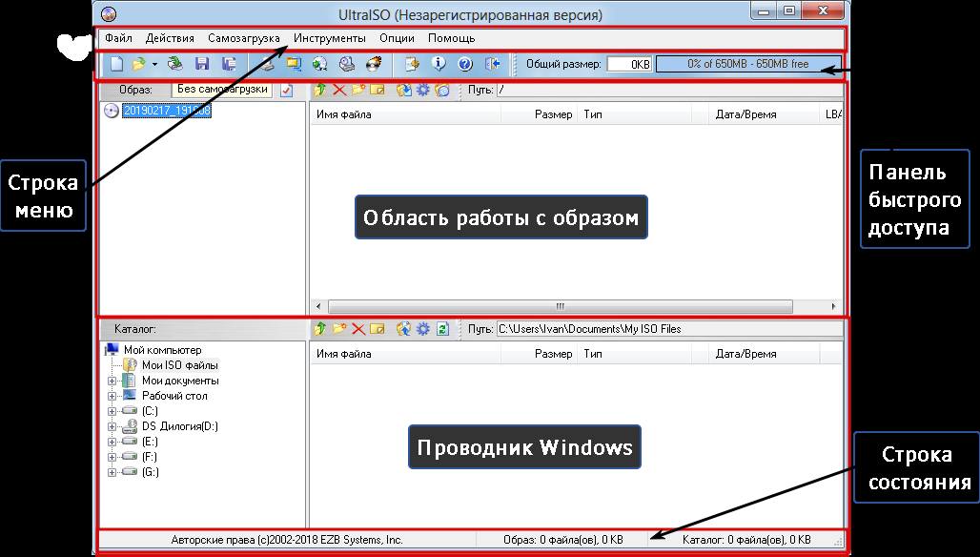The width and height of the screenshot is (980, 557).
Task: Click the Образ: 0 файла(ов), 0 KB status text
Action: [x=563, y=540]
